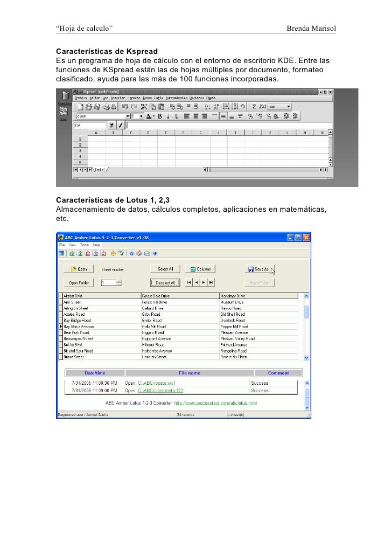The image size is (392, 555).
Task: Click the Undo icon in KSpread
Action: coord(125,107)
